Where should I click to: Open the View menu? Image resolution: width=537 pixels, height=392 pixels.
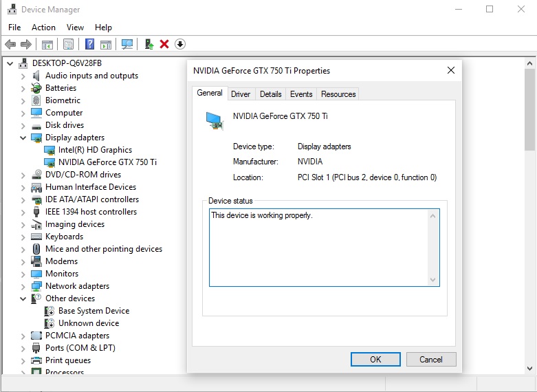point(76,28)
